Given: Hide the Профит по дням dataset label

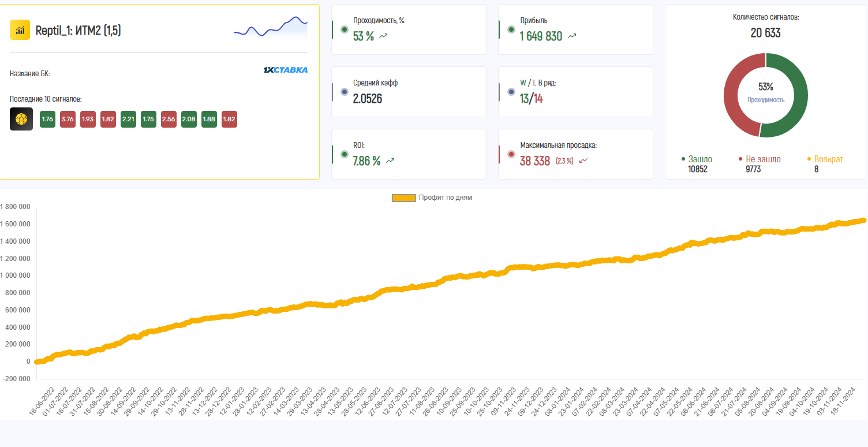Looking at the screenshot, I should [445, 198].
